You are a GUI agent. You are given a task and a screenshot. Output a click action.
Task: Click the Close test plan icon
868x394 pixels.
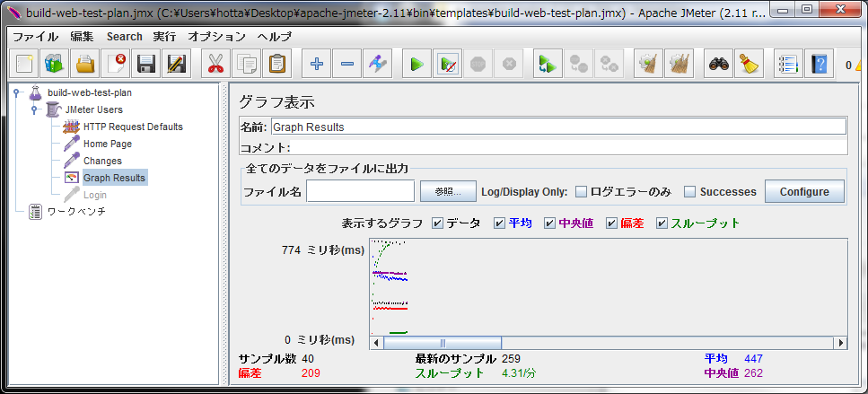[115, 64]
